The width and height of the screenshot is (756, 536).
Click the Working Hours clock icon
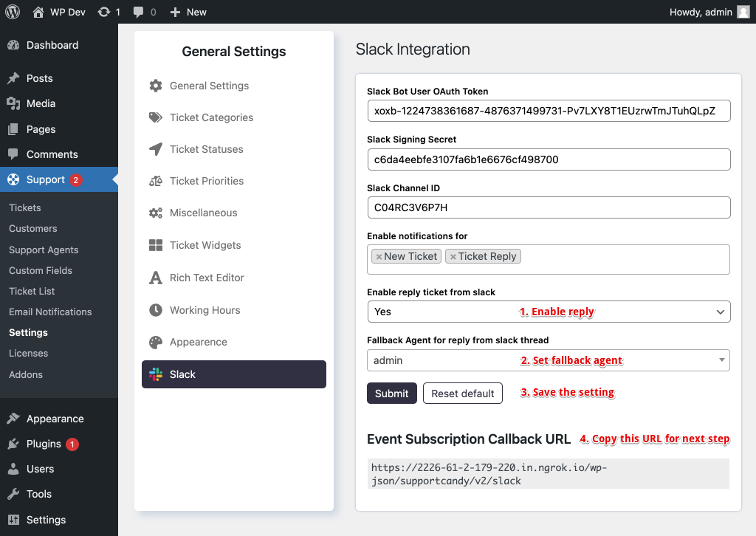pyautogui.click(x=156, y=310)
